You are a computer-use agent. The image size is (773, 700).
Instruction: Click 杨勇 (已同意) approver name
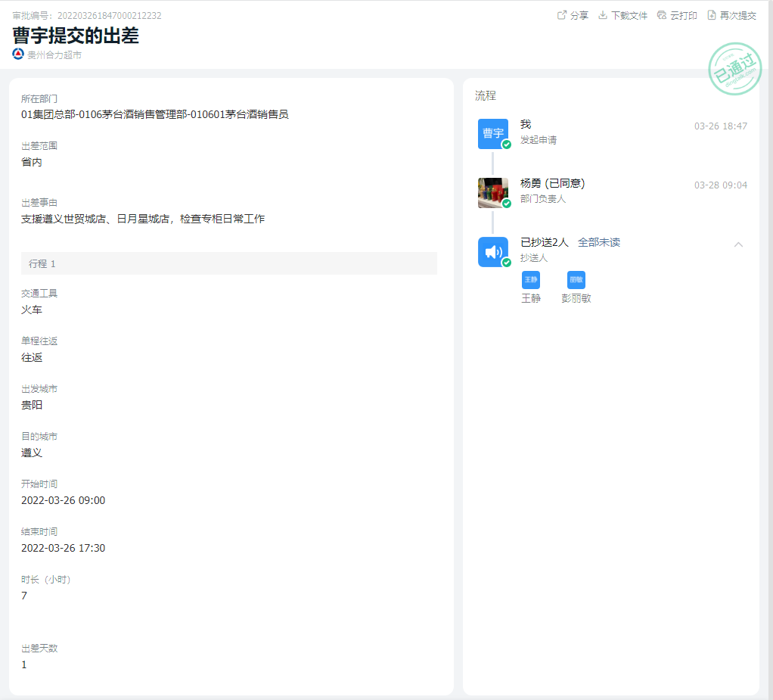click(x=552, y=183)
